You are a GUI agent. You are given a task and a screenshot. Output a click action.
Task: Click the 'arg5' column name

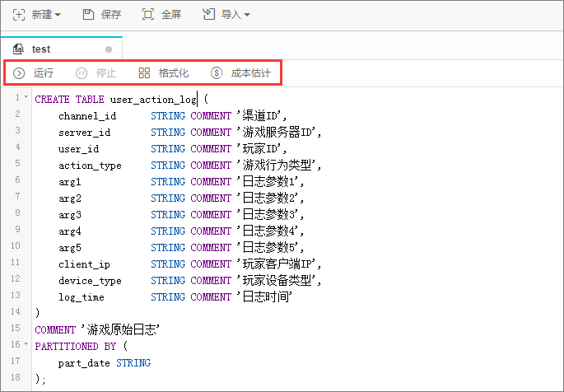click(70, 248)
